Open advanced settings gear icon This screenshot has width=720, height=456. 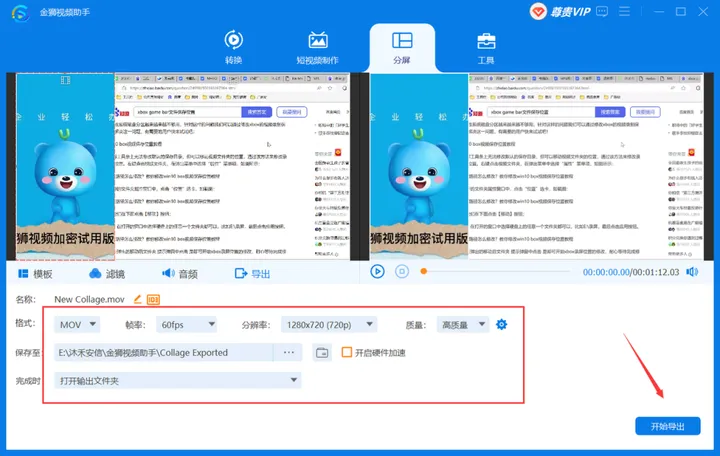click(501, 324)
